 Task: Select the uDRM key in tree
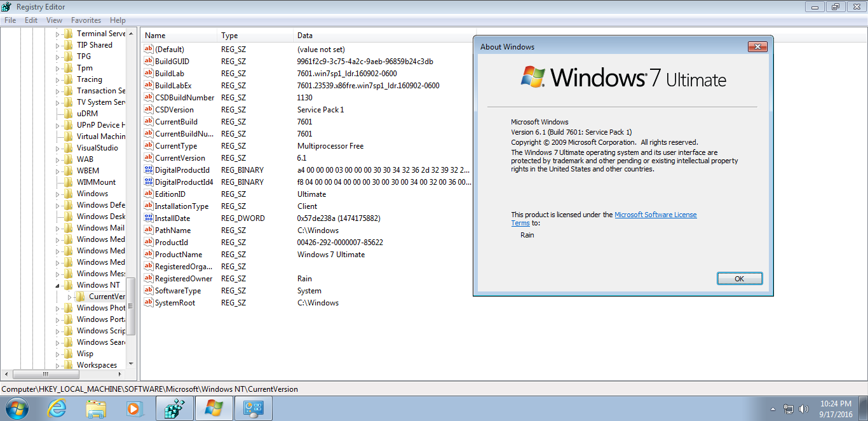87,114
